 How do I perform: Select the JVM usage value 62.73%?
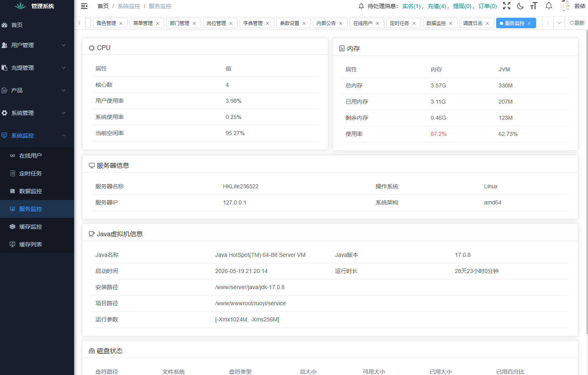tap(508, 134)
